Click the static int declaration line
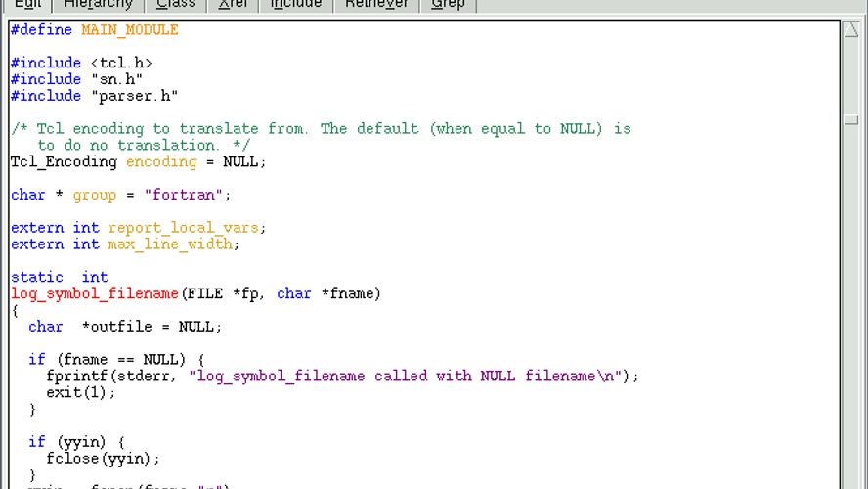The width and height of the screenshot is (868, 489). [60, 277]
